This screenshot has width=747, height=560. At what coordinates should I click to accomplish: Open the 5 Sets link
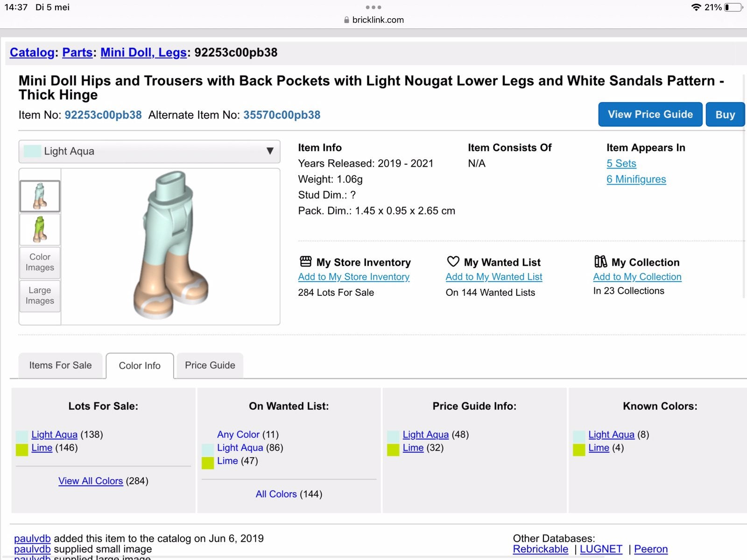coord(621,163)
